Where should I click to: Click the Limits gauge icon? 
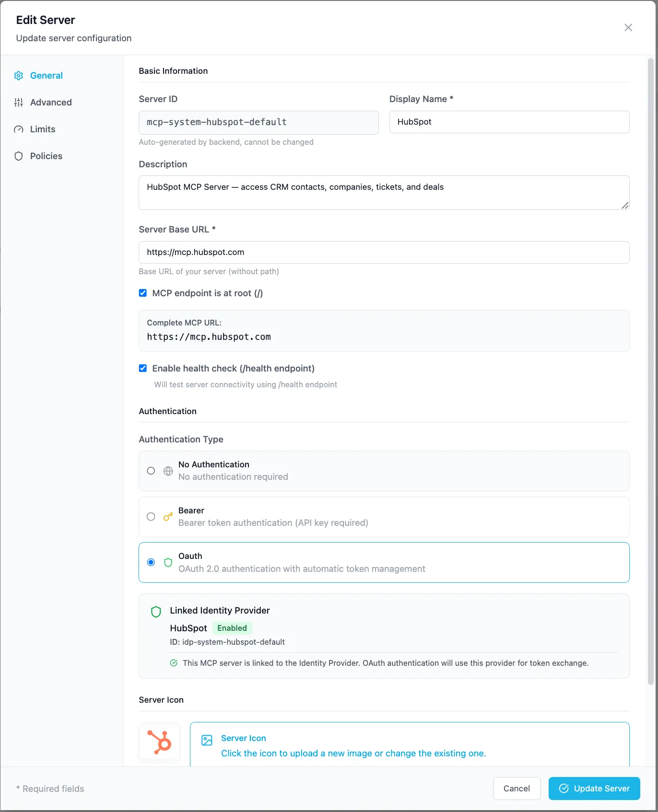click(19, 129)
